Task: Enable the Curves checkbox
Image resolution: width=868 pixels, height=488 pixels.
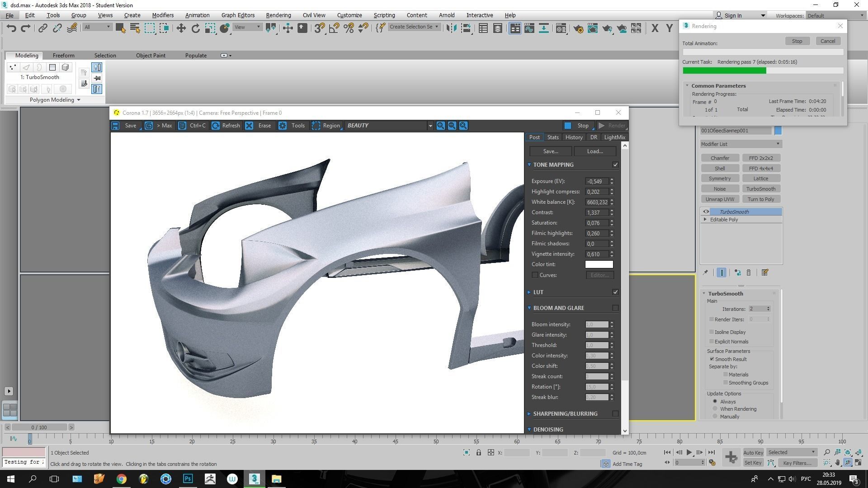Action: (535, 275)
